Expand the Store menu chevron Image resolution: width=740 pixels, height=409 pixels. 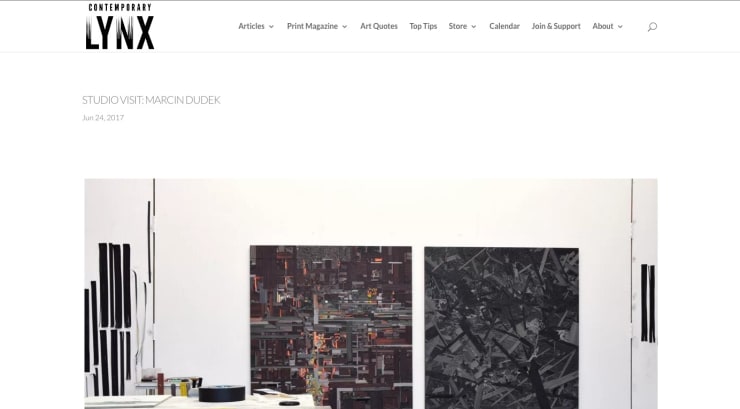coord(474,27)
